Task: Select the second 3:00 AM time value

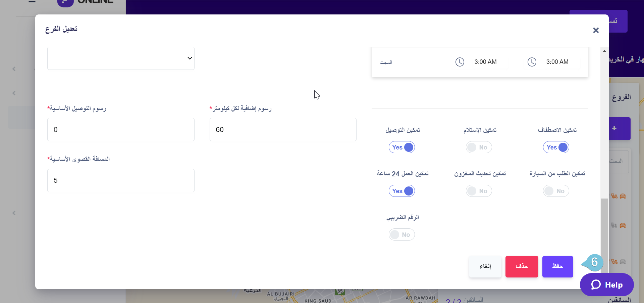Action: [557, 62]
